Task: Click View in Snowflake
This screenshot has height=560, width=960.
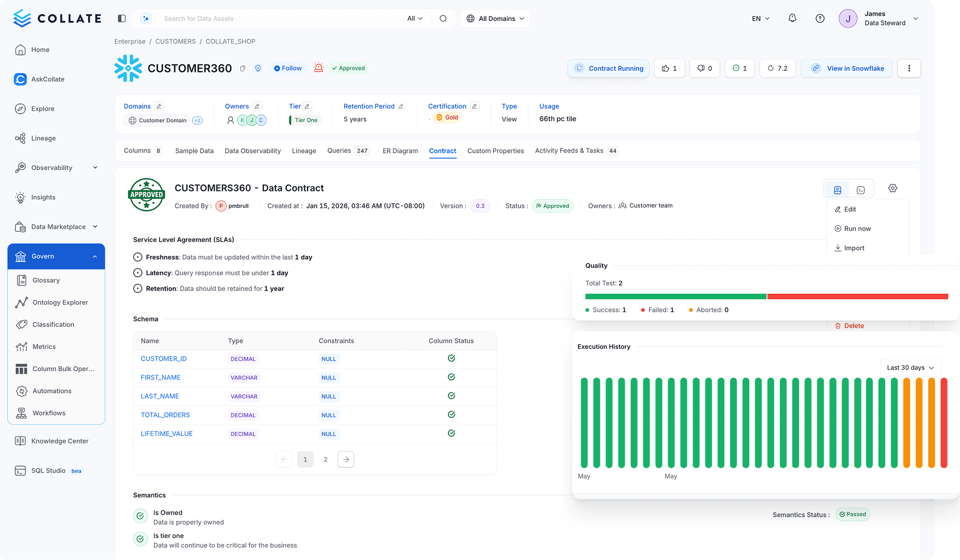Action: (x=847, y=69)
